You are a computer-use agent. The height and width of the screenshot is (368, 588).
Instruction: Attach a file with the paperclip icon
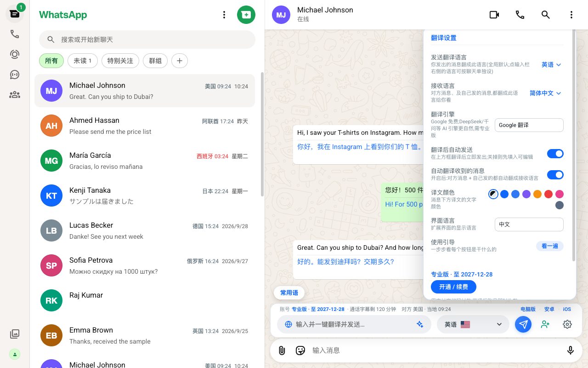point(282,351)
